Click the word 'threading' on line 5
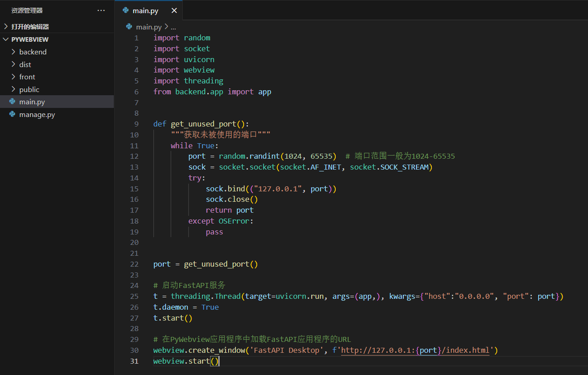 coord(204,81)
